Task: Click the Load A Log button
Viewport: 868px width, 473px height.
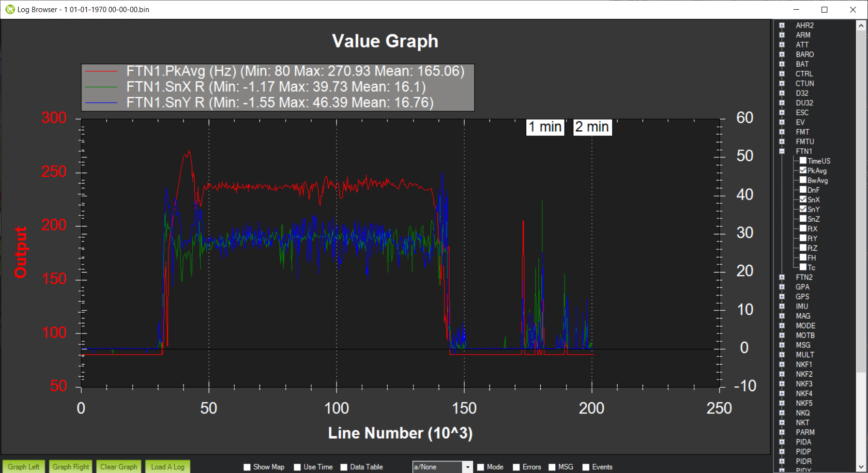Action: [x=168, y=467]
